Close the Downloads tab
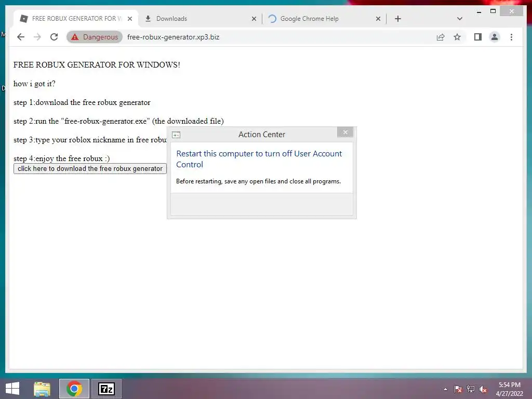532x399 pixels. tap(254, 19)
